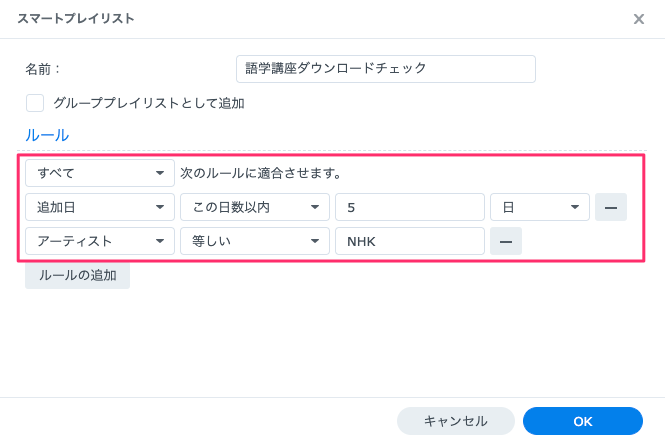Expand the 等しい operator dropdown
The height and width of the screenshot is (444, 665).
(254, 241)
